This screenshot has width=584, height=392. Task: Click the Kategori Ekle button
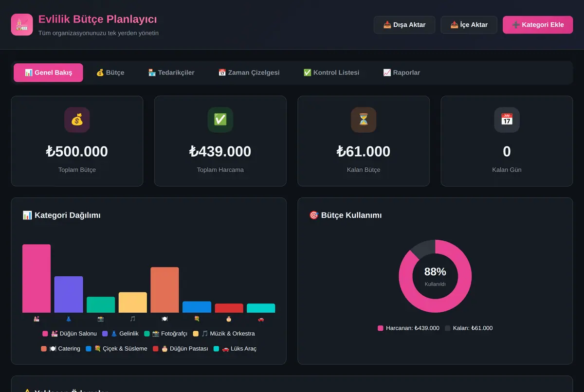pos(538,25)
